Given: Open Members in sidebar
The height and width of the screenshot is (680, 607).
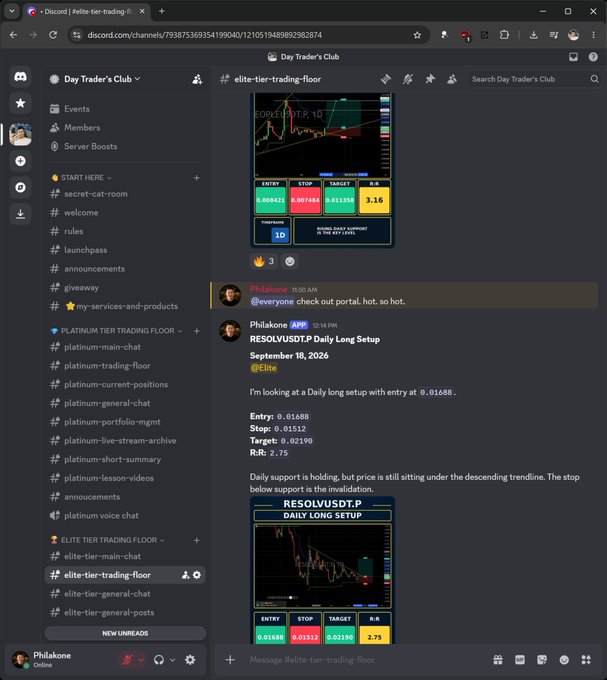Looking at the screenshot, I should pyautogui.click(x=125, y=128).
